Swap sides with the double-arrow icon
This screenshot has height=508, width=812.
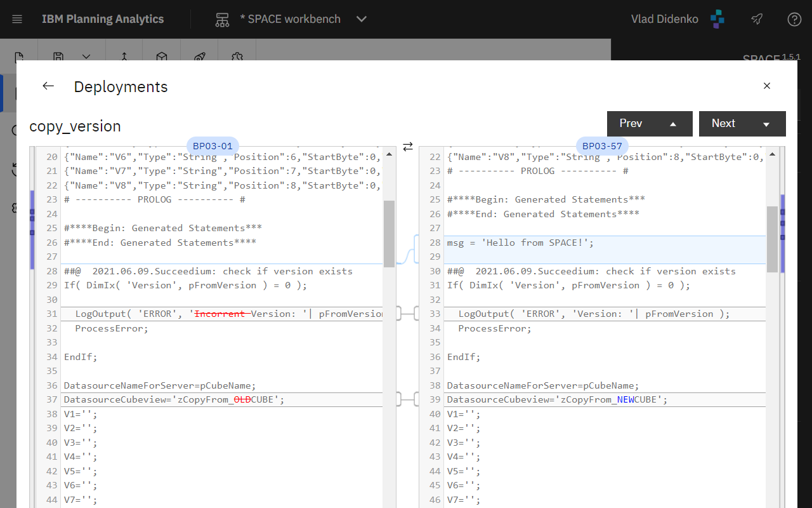pyautogui.click(x=408, y=147)
